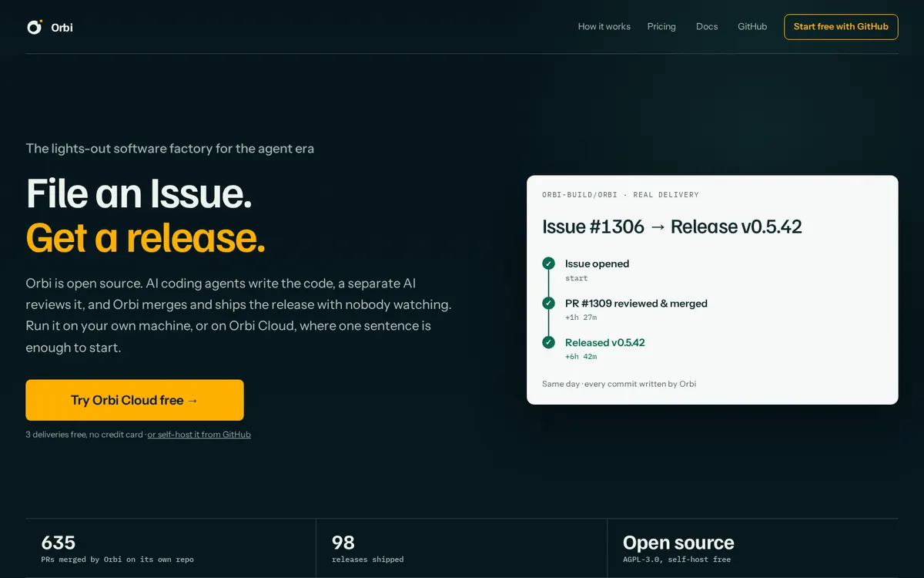Click the ORBI-BUILD/ORBI real delivery label
Image resolution: width=924 pixels, height=578 pixels.
621,195
